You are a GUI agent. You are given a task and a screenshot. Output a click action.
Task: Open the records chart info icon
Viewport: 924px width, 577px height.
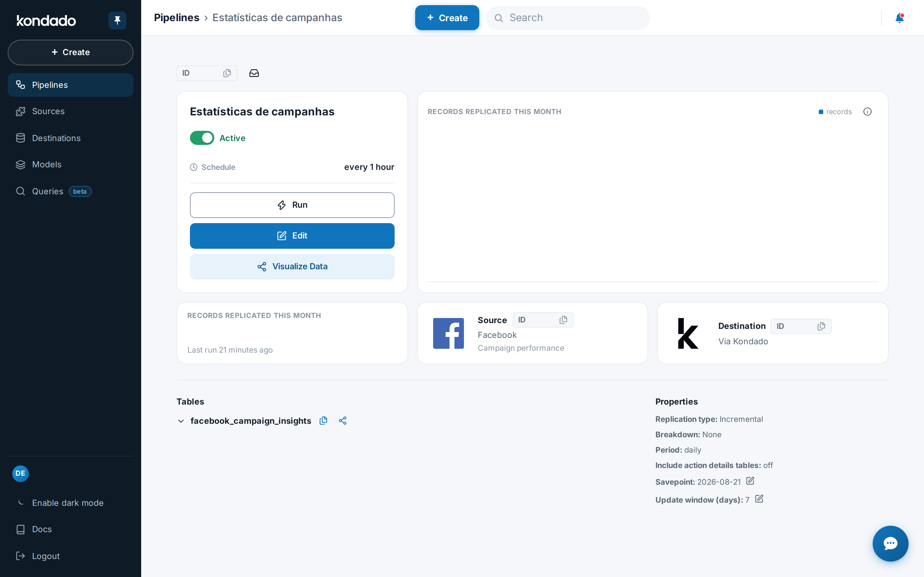coord(867,112)
